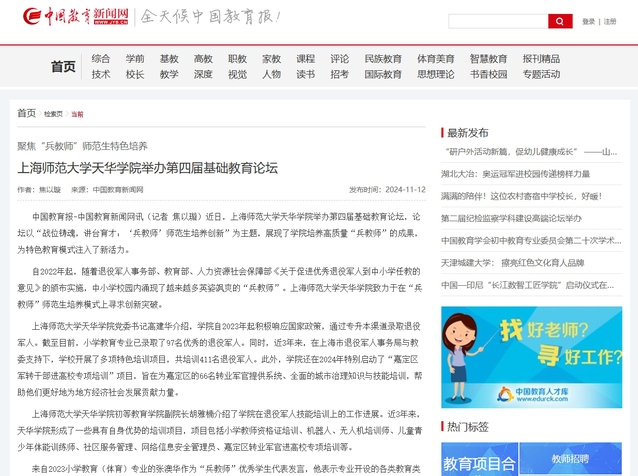Select the 评论 navigation item
This screenshot has width=638, height=476.
tap(340, 59)
